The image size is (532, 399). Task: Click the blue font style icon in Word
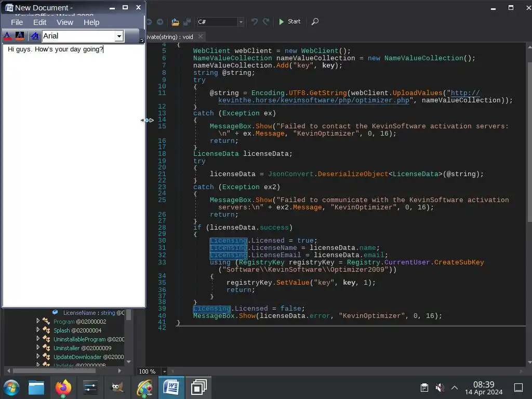click(x=34, y=36)
